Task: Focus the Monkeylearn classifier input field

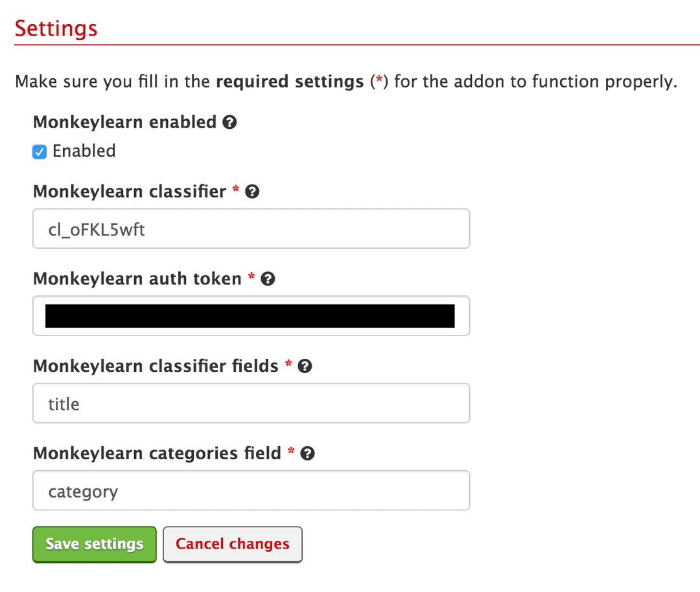Action: click(251, 229)
